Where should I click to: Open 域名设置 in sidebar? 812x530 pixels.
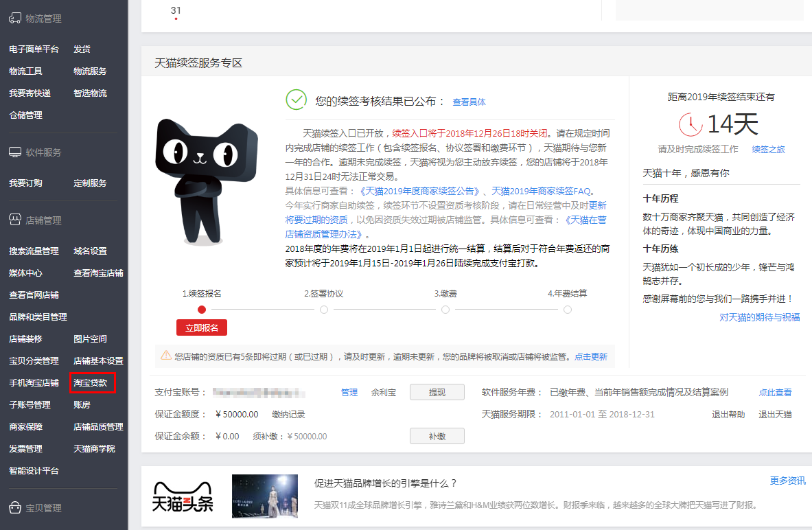[90, 251]
